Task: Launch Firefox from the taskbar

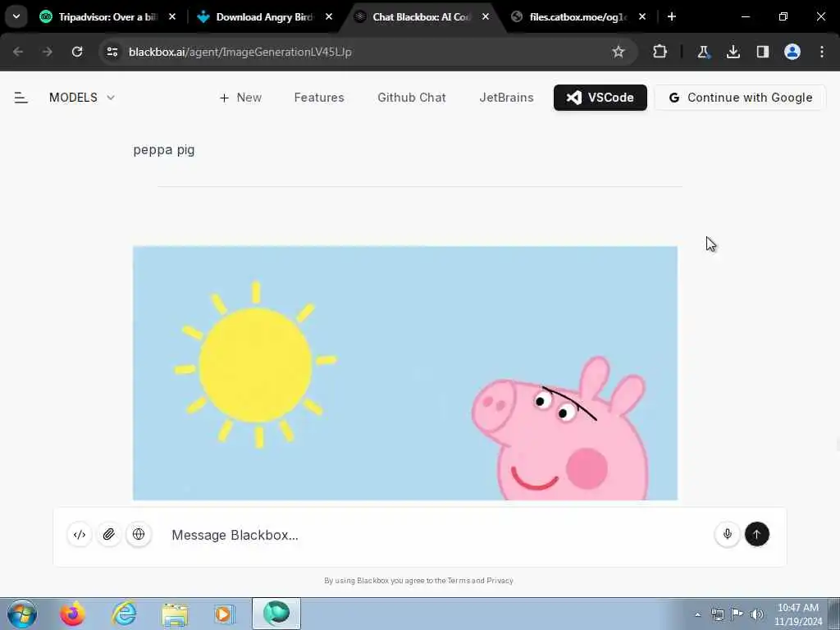Action: tap(72, 614)
